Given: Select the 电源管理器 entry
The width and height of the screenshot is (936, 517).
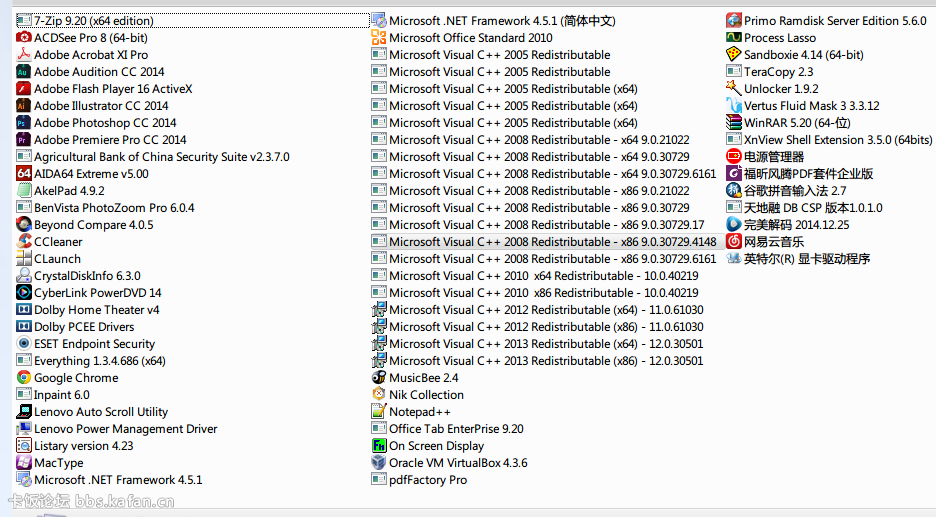Looking at the screenshot, I should [x=765, y=157].
